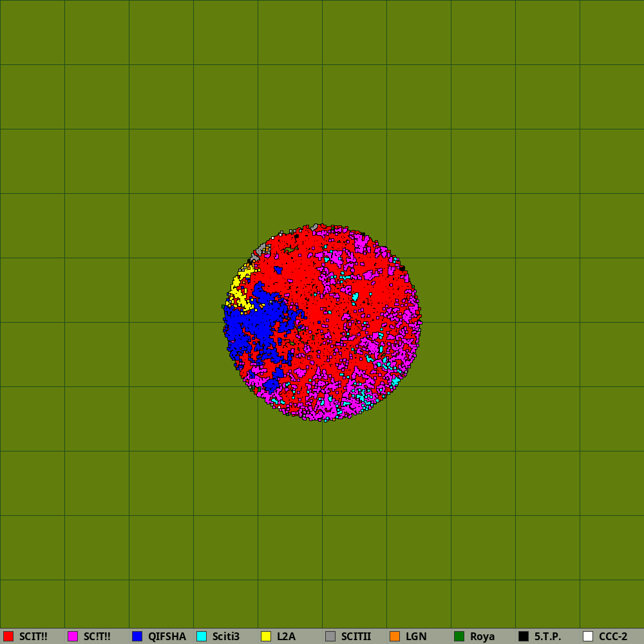Click the yellow L2A legend swatch
The image size is (644, 644).
pos(266,636)
